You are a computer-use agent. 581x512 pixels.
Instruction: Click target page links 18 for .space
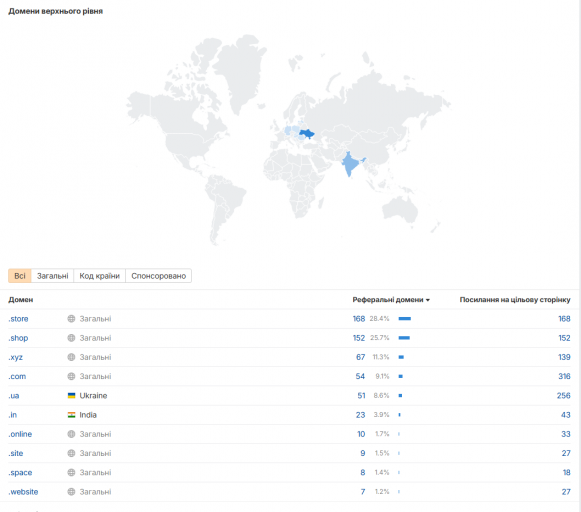(567, 473)
